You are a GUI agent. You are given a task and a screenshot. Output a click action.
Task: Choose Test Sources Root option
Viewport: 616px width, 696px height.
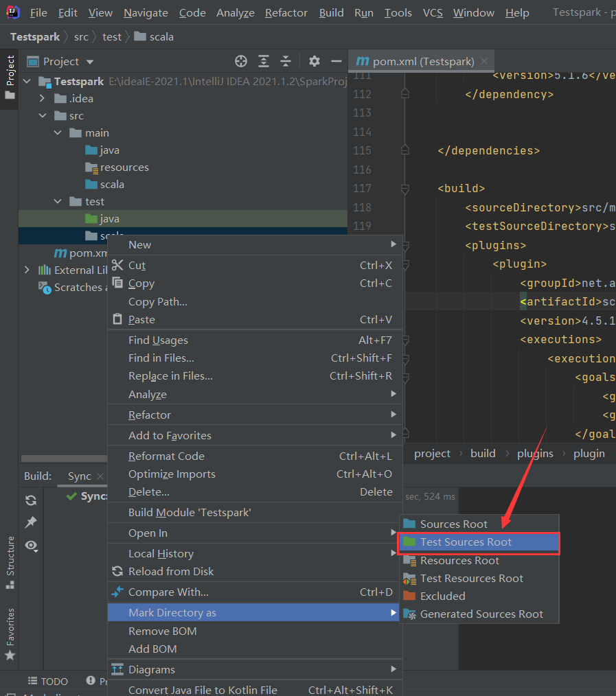point(479,542)
